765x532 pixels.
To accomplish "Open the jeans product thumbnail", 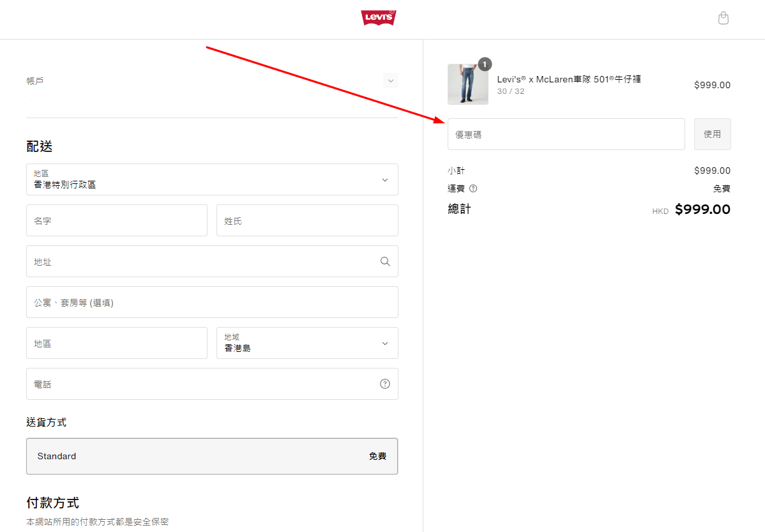I will [468, 84].
